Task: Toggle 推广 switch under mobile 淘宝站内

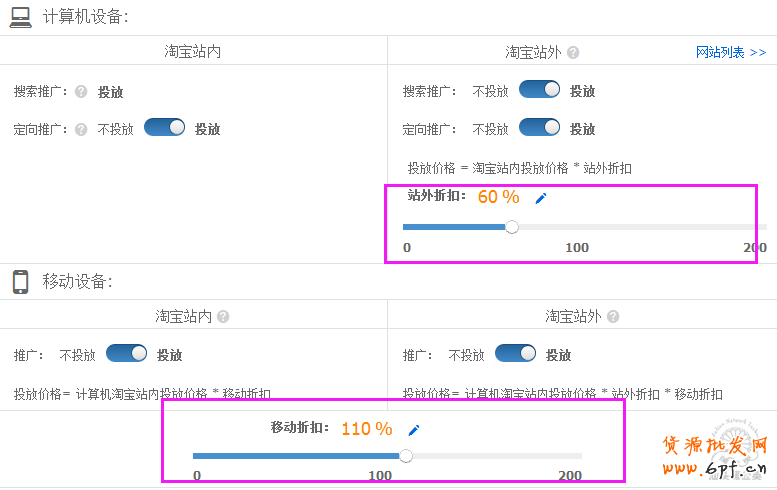Action: [x=127, y=354]
